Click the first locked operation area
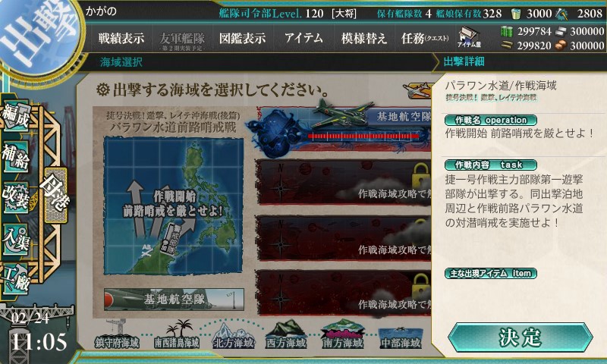Viewport: 607px width, 364px height. pyautogui.click(x=344, y=182)
